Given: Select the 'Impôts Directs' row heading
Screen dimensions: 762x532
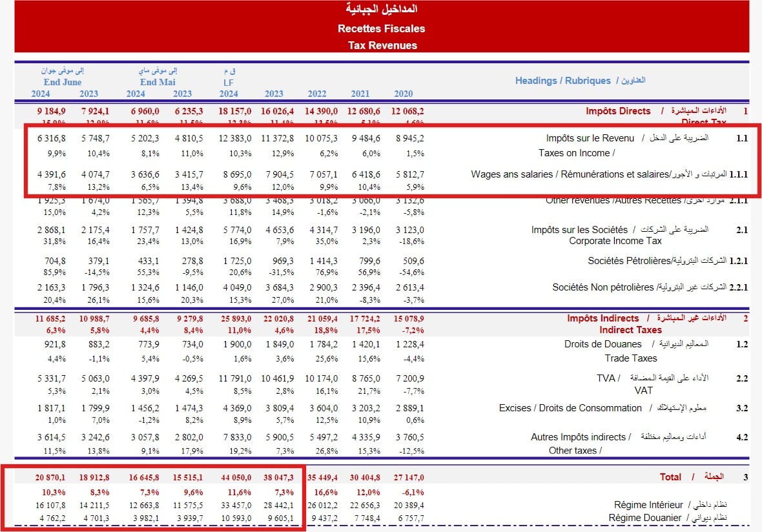Looking at the screenshot, I should (x=618, y=111).
